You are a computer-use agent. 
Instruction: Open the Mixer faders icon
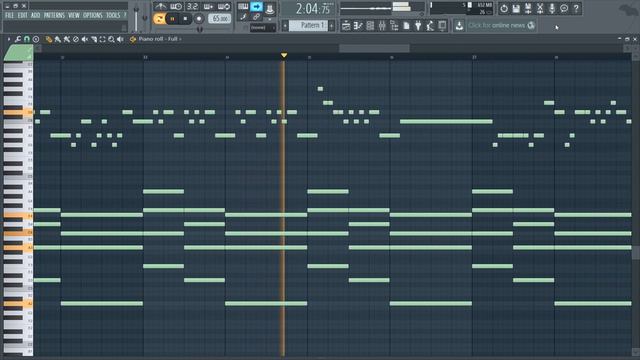382,26
